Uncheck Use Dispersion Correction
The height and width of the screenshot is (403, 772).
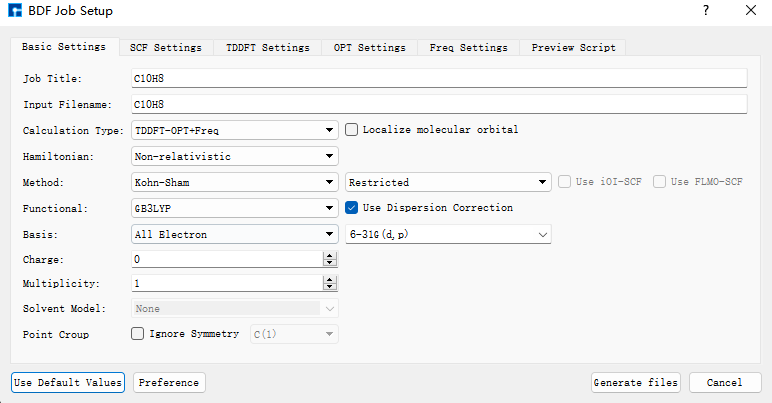351,208
